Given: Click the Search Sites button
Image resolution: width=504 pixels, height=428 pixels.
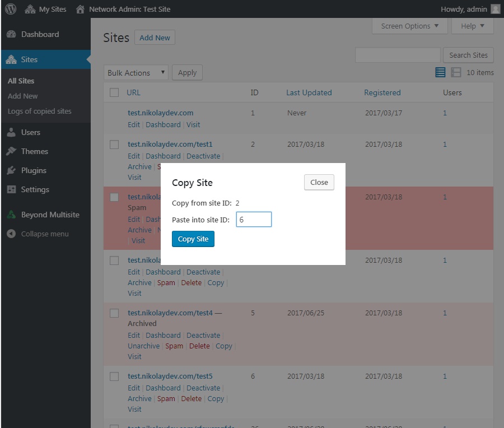Looking at the screenshot, I should tap(468, 55).
